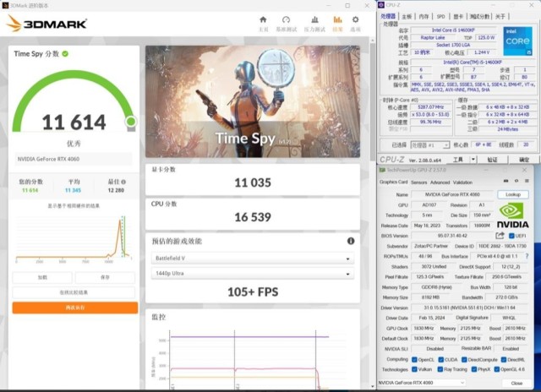Open the 3DMark stress tests icon

[314, 20]
